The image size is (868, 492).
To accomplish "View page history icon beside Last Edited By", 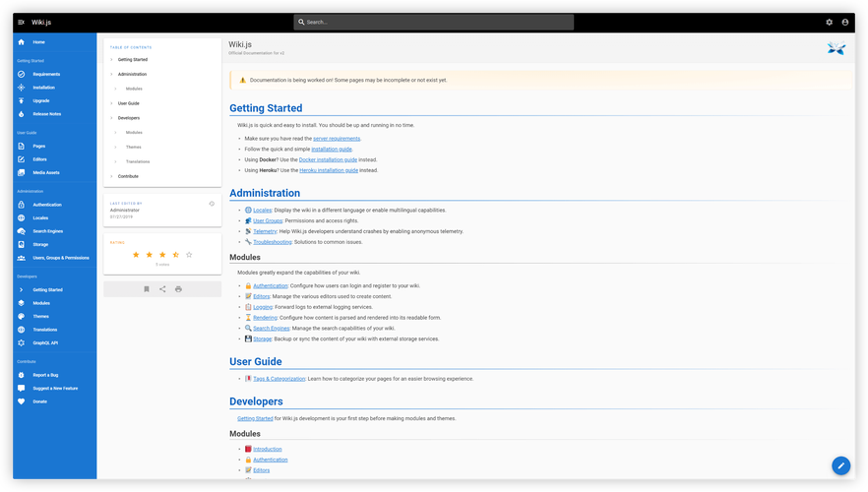I will [212, 204].
